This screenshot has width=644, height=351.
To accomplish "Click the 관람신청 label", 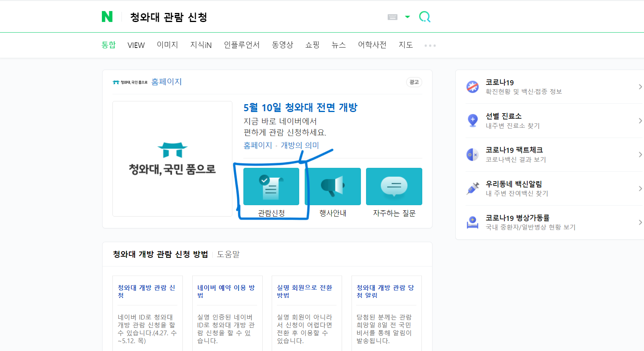I will (271, 213).
